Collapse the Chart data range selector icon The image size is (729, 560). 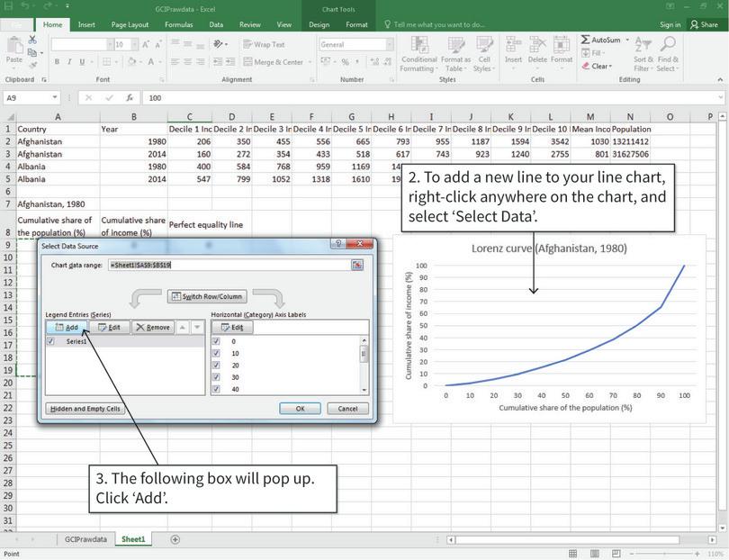pos(357,265)
